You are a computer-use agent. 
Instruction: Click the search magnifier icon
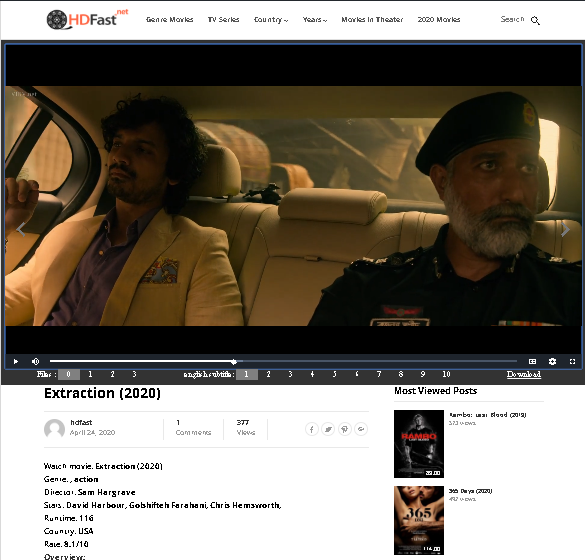tap(535, 21)
